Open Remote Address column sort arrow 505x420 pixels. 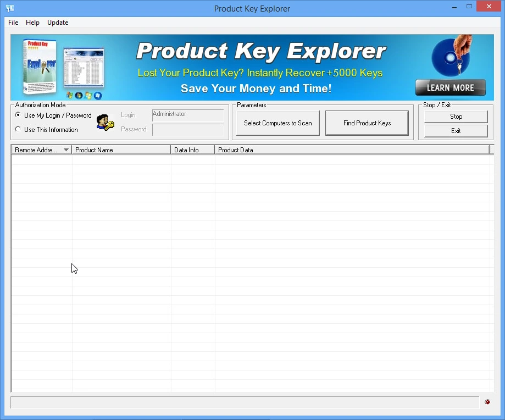click(66, 150)
